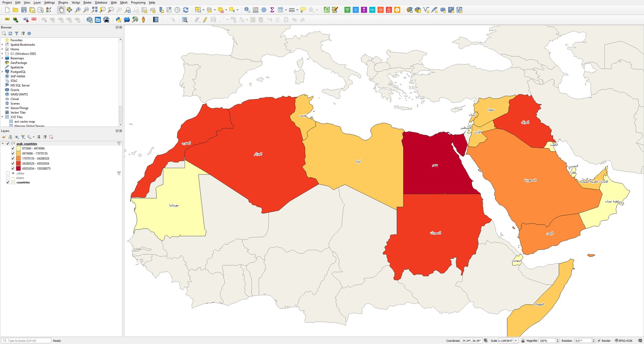This screenshot has width=644, height=344.
Task: Toggle the Render checkbox in status bar
Action: pos(599,341)
